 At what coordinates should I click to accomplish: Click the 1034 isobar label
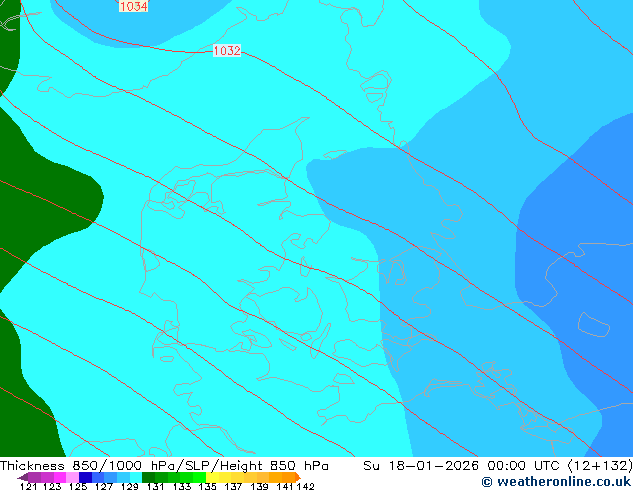pos(133,6)
